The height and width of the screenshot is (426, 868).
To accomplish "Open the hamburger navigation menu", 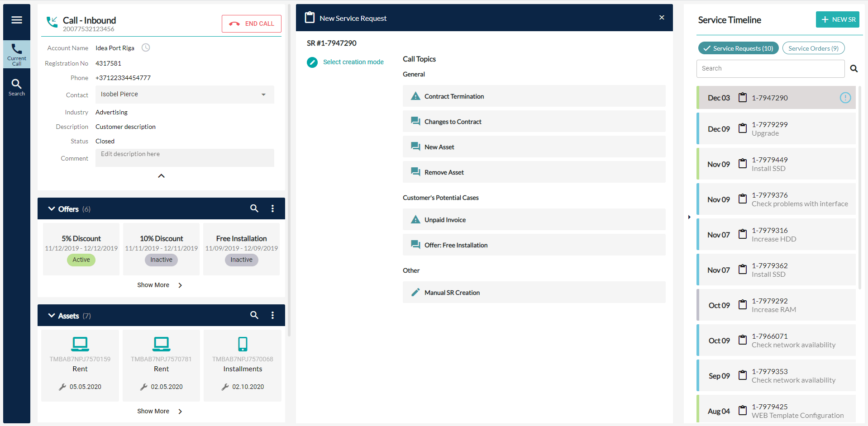I will tap(16, 20).
